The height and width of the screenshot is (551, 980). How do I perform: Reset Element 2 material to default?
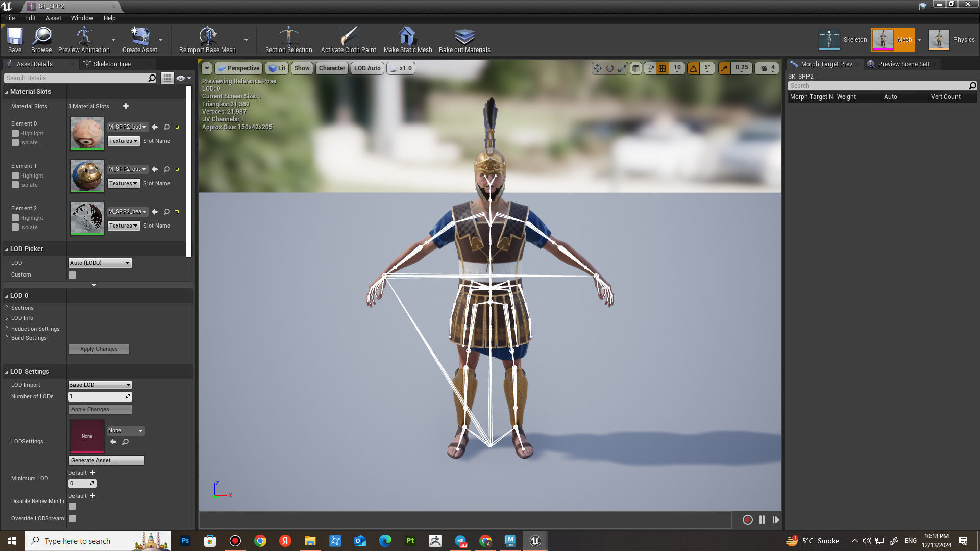click(x=177, y=212)
